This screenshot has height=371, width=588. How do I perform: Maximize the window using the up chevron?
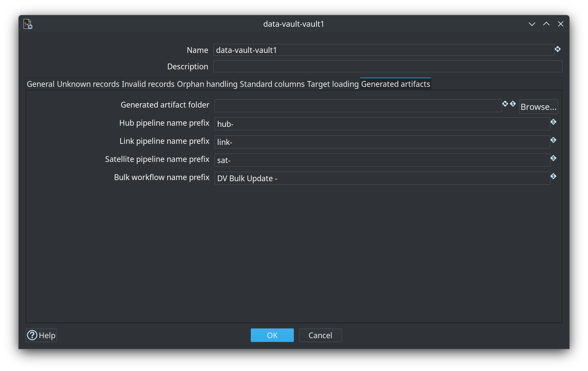pos(546,24)
